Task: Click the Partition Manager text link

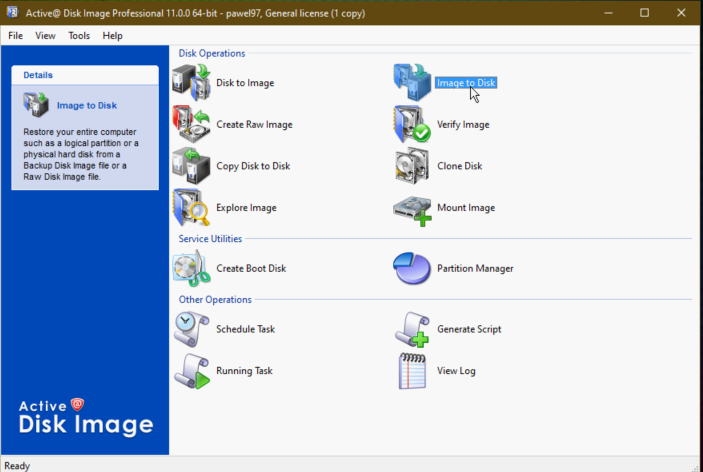Action: 475,268
